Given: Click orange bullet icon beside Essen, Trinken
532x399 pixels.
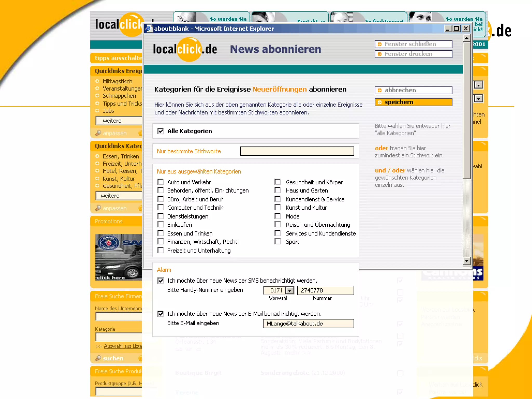Looking at the screenshot, I should (x=97, y=156).
